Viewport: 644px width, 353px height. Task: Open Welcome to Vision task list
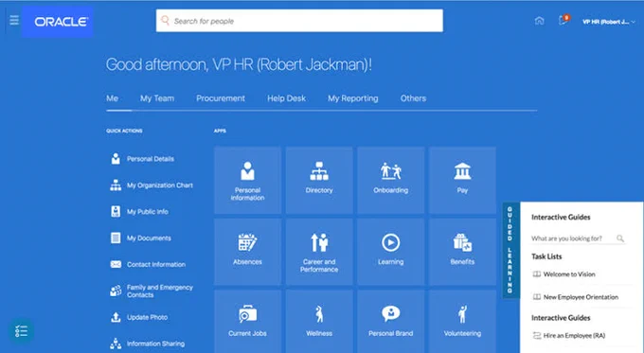[569, 274]
